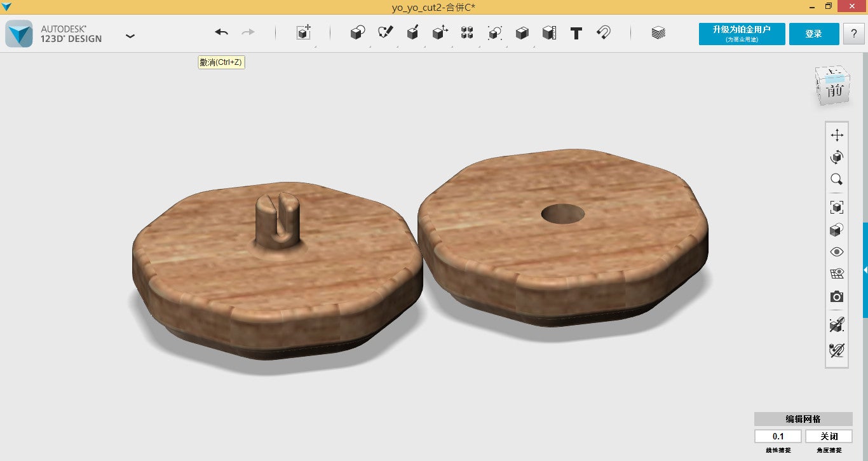
Task: Click the front face of view cube
Action: (x=834, y=91)
